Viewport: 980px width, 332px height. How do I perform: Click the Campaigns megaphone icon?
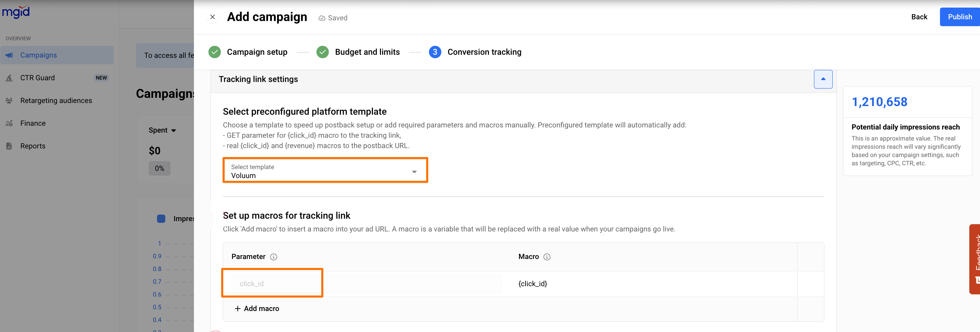9,55
